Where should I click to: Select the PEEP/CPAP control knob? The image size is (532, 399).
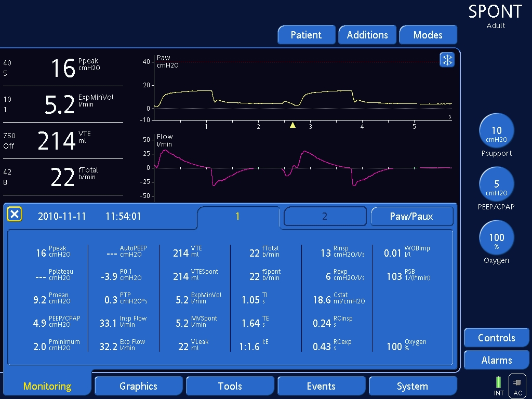coord(497,184)
